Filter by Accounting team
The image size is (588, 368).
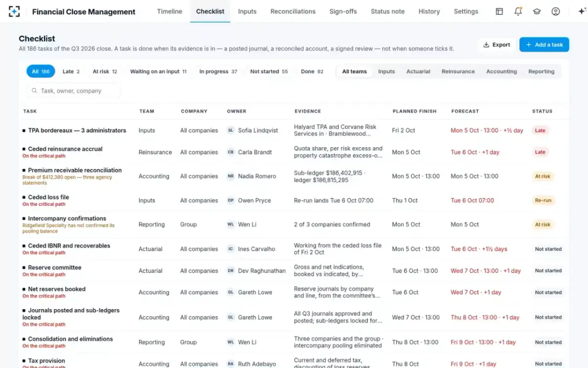501,71
